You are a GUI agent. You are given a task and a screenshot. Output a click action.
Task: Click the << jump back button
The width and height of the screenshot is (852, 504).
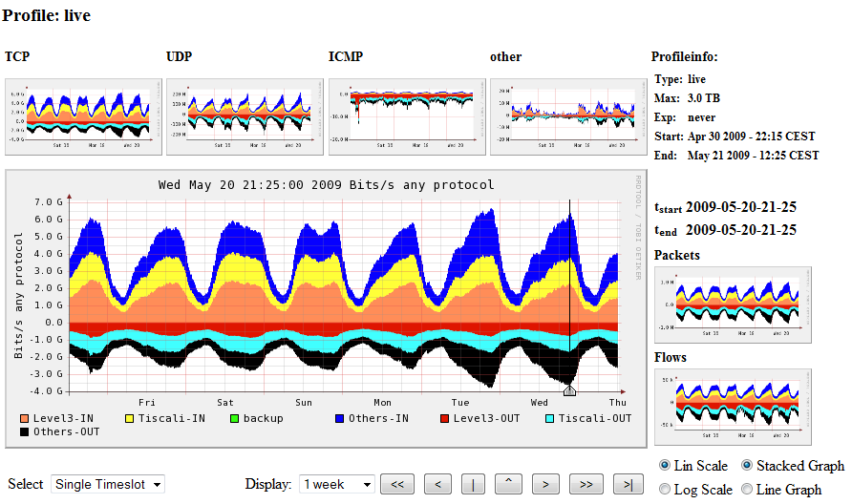point(397,484)
